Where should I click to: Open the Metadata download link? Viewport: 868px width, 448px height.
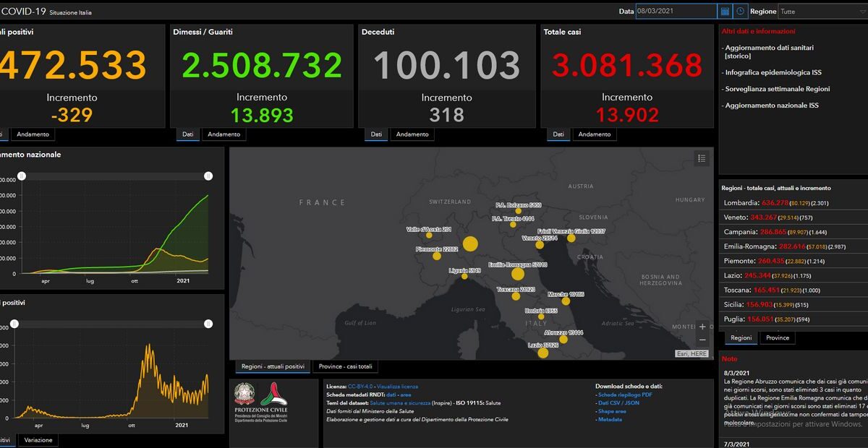coord(610,420)
